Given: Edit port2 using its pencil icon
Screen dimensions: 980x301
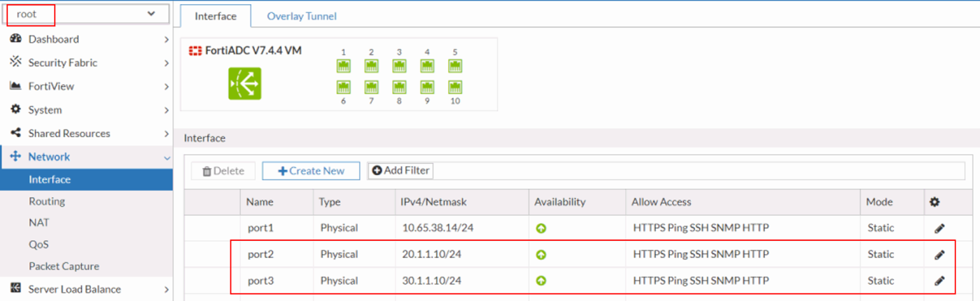Looking at the screenshot, I should [939, 255].
